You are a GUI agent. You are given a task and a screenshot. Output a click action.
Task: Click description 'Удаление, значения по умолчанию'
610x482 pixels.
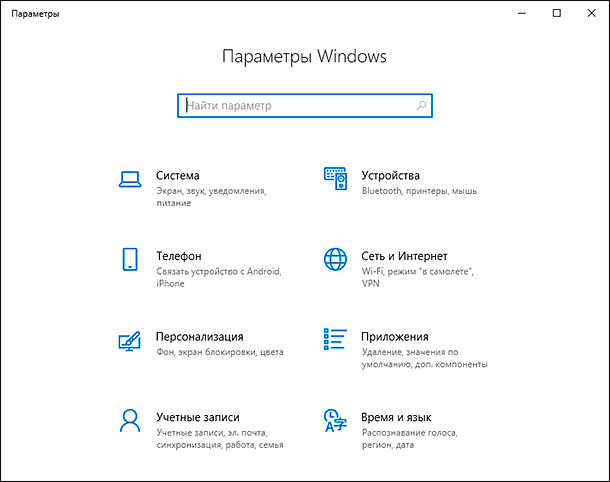[424, 358]
